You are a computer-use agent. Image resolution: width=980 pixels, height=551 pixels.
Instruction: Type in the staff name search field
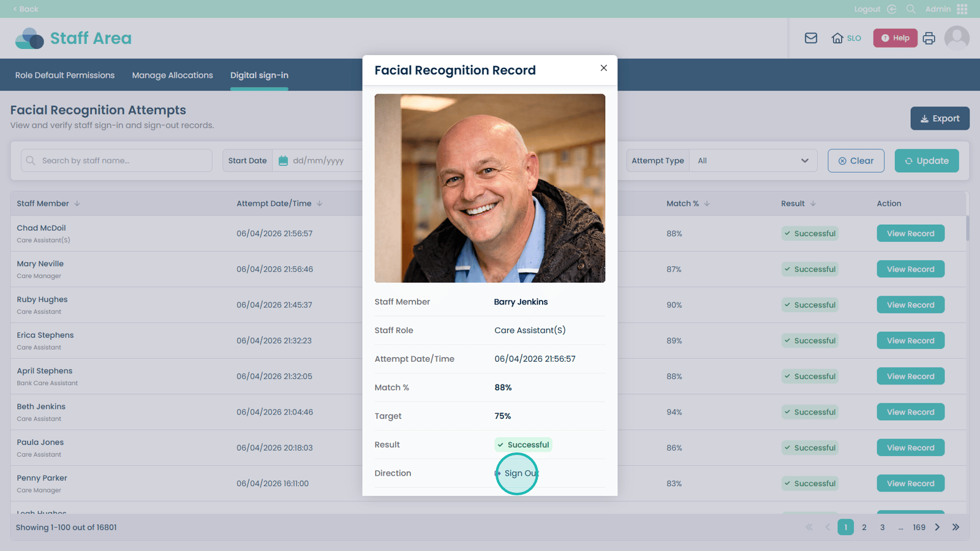tap(123, 160)
